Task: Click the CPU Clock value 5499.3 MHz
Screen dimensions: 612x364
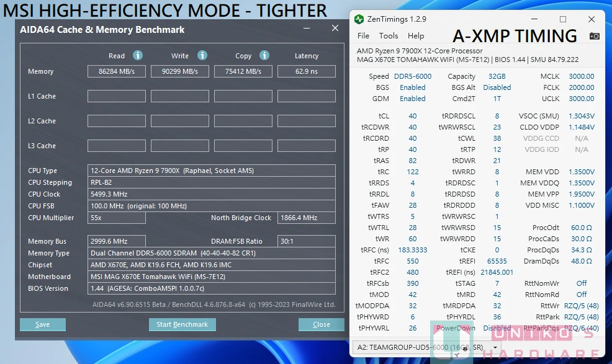Action: click(212, 194)
